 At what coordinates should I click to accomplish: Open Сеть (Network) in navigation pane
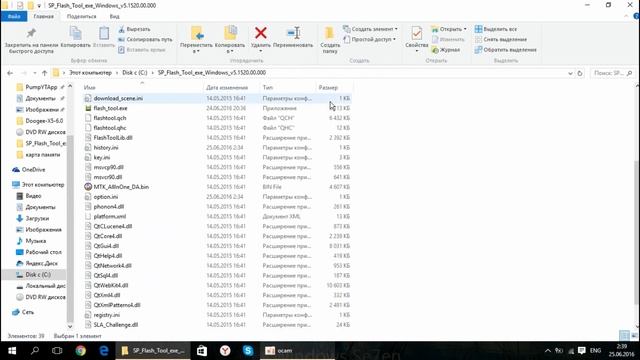(x=28, y=312)
